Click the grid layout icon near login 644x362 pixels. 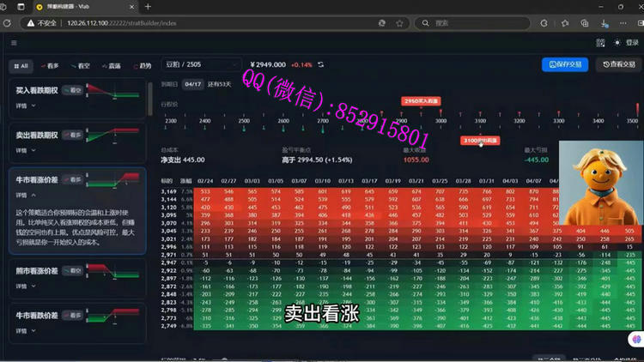600,43
